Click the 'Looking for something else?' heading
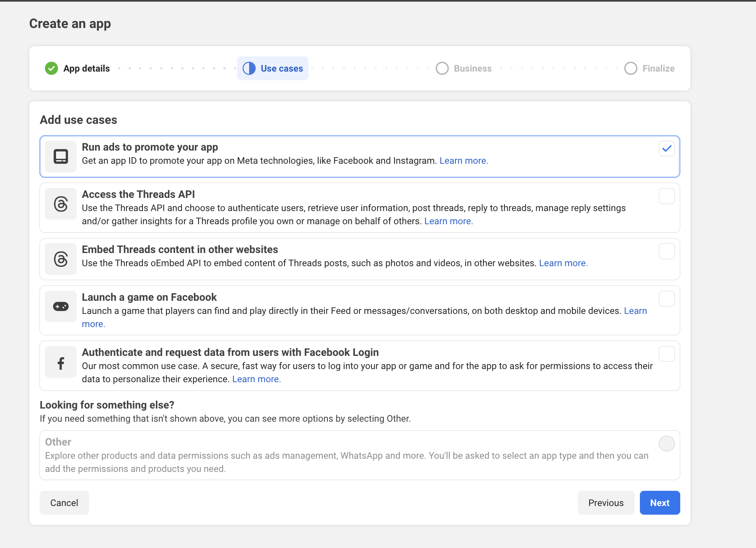756x548 pixels. (x=107, y=405)
